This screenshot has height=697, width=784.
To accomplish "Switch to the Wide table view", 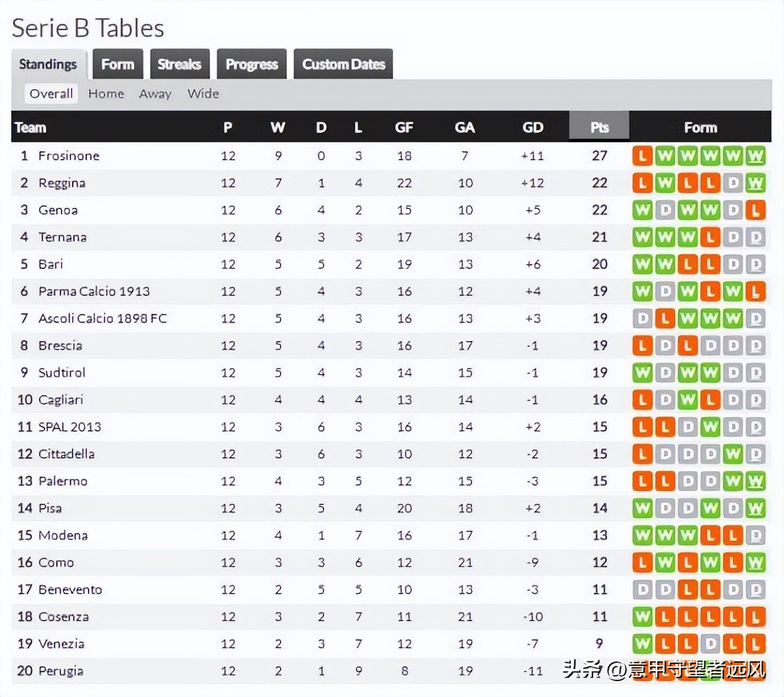I will click(x=203, y=94).
